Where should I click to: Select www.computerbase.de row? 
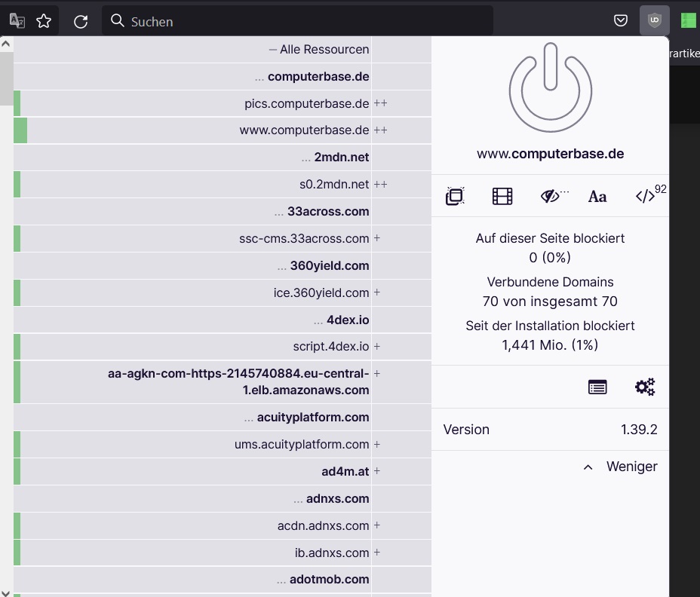pos(223,130)
